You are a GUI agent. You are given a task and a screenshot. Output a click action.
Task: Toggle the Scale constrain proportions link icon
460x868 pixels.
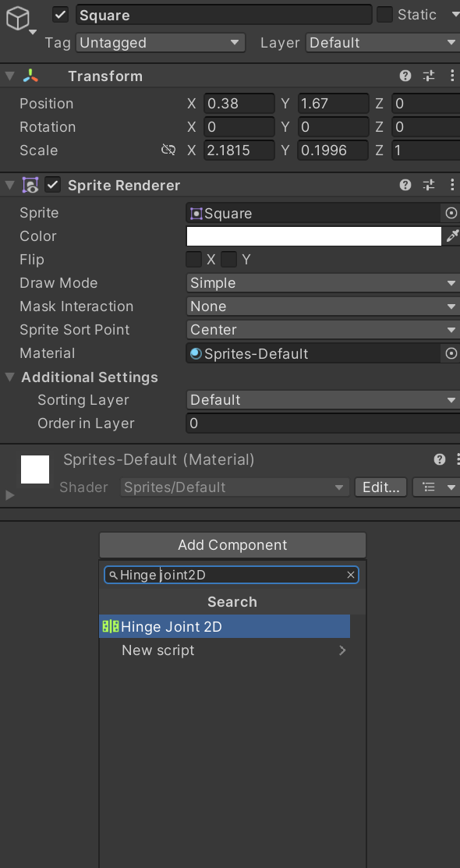(168, 150)
